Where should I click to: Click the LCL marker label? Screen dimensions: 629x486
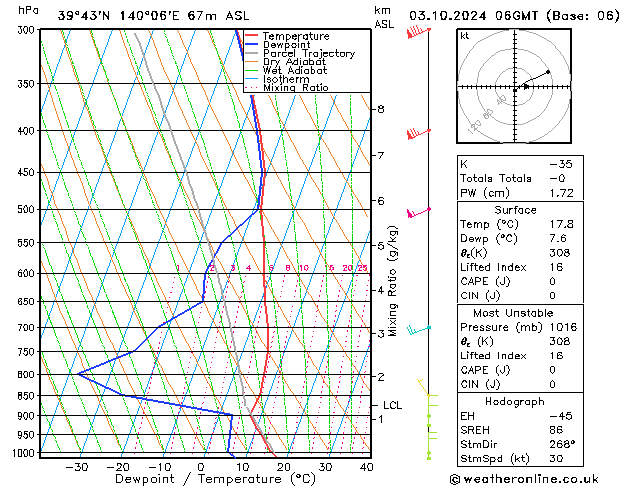[x=392, y=405]
